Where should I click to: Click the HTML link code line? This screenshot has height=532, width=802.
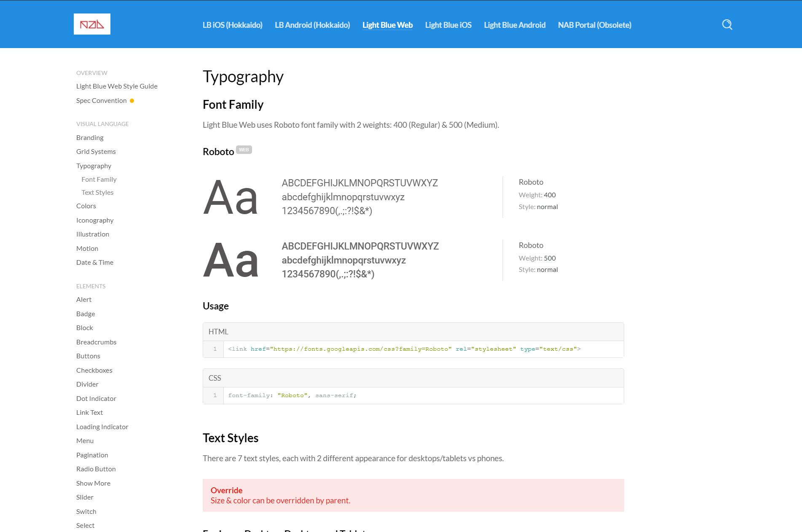point(404,349)
